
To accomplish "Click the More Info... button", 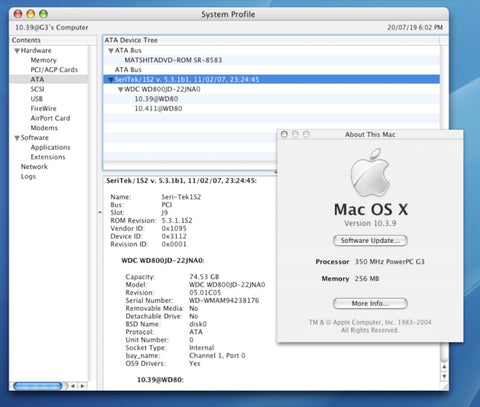I will tap(370, 304).
